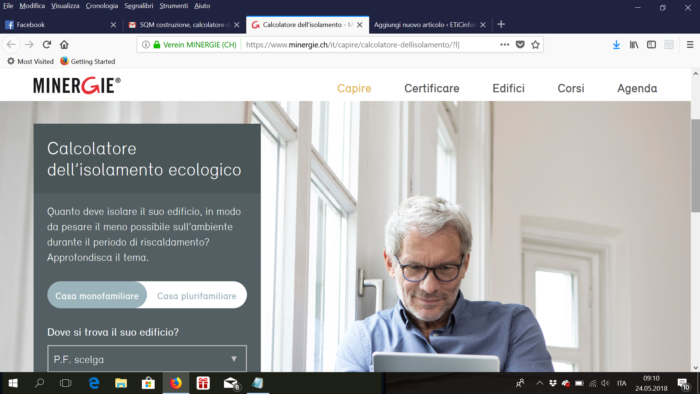Go to the Firefox home page icon
This screenshot has width=700, height=394.
click(64, 45)
